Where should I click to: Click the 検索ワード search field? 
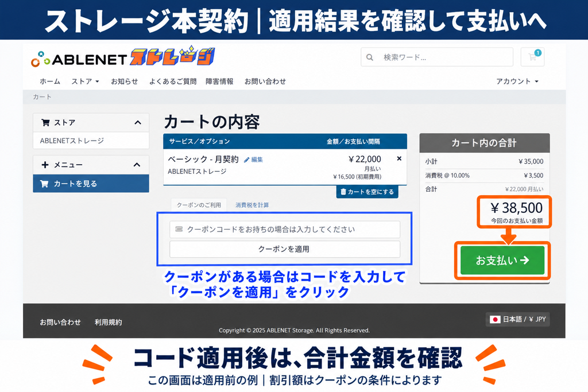coord(437,57)
